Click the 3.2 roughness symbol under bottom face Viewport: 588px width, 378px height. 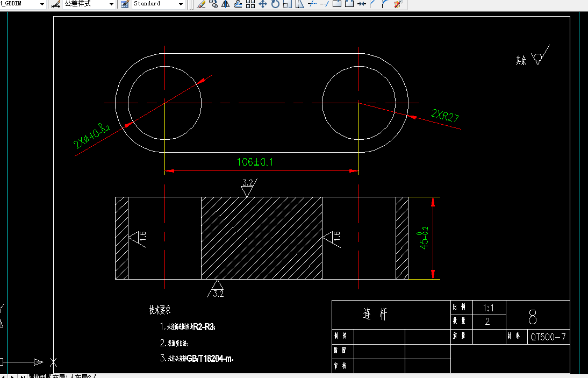(x=217, y=289)
